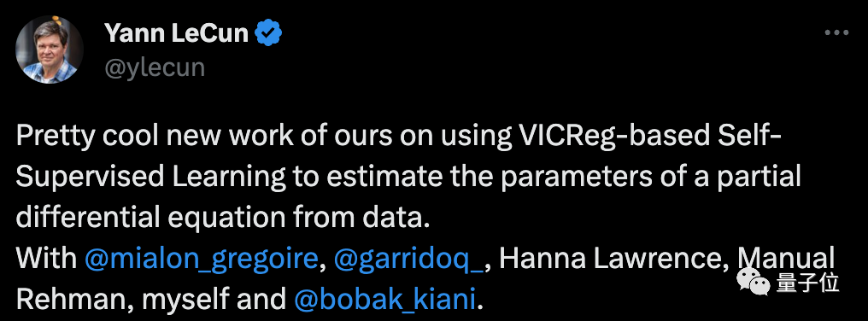Open Yann LeCun's profile avatar photo
Image resolution: width=868 pixels, height=321 pixels.
pos(50,50)
